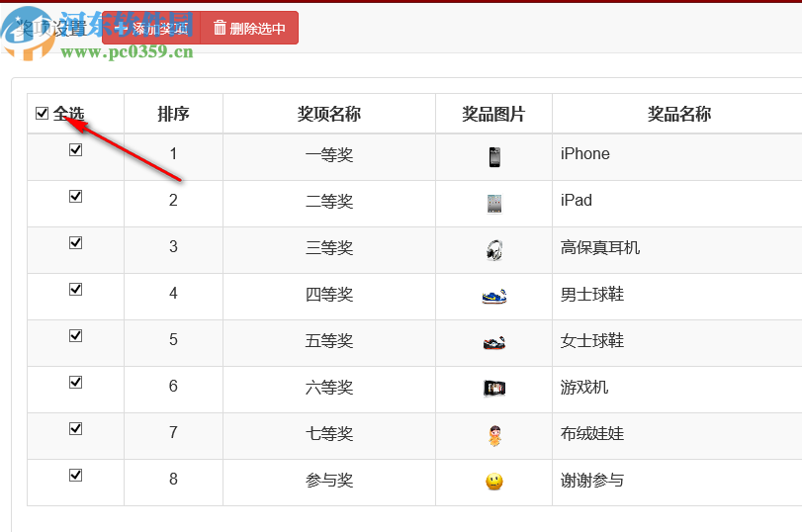This screenshot has height=532, width=802.
Task: Click the iPhone prize image
Action: 494,157
